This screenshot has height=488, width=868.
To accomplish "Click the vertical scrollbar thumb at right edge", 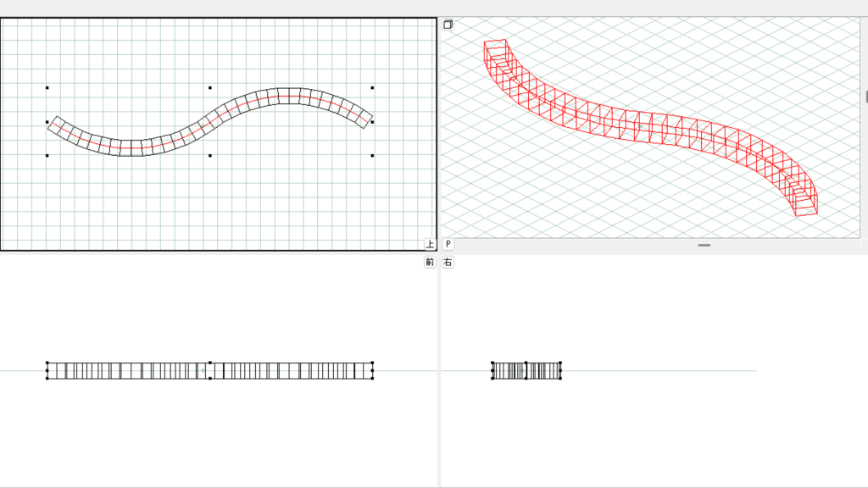I will [865, 97].
